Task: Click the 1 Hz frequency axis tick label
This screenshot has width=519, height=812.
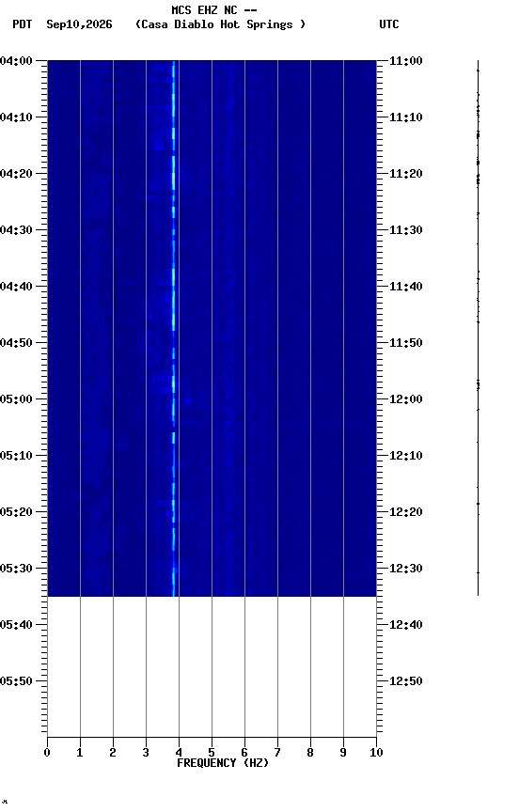Action: (x=80, y=753)
